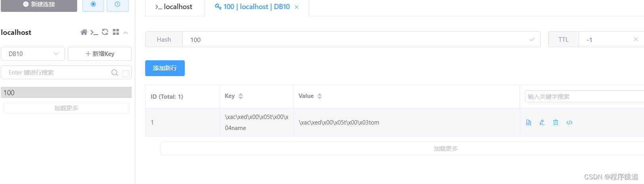Click the localhost home icon

[84, 32]
